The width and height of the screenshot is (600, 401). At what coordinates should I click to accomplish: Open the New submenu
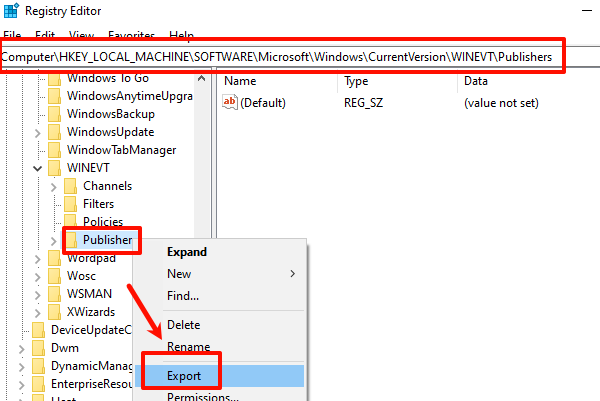point(220,274)
